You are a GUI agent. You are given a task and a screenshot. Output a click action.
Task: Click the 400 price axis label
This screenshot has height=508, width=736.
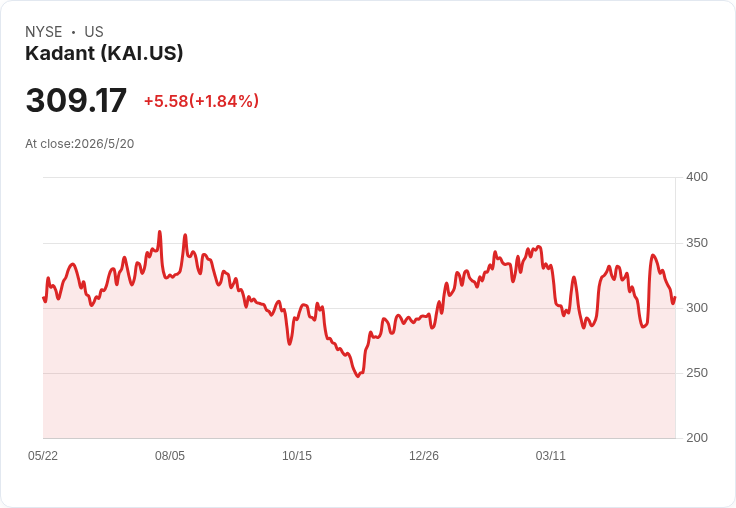point(697,177)
